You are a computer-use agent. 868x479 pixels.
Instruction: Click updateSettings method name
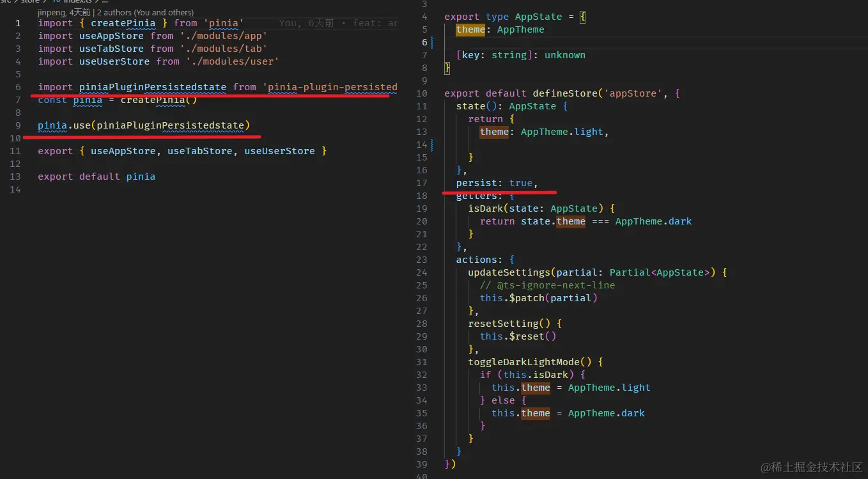(x=509, y=272)
